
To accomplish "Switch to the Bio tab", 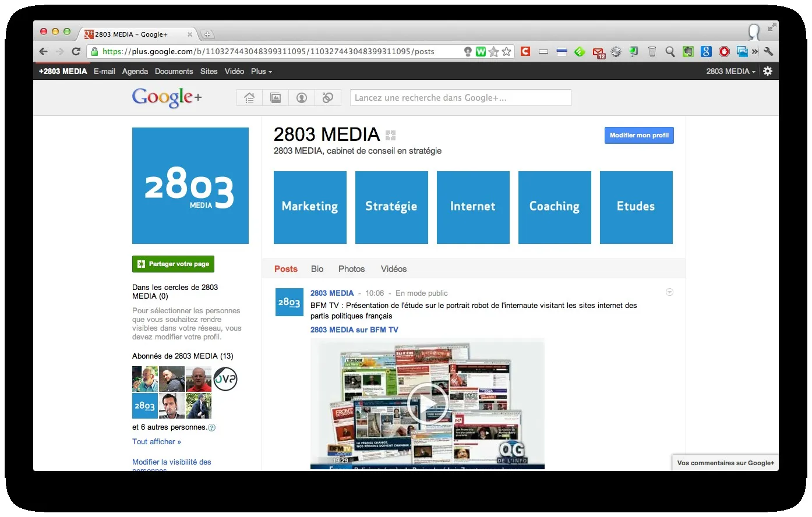I will coord(317,269).
